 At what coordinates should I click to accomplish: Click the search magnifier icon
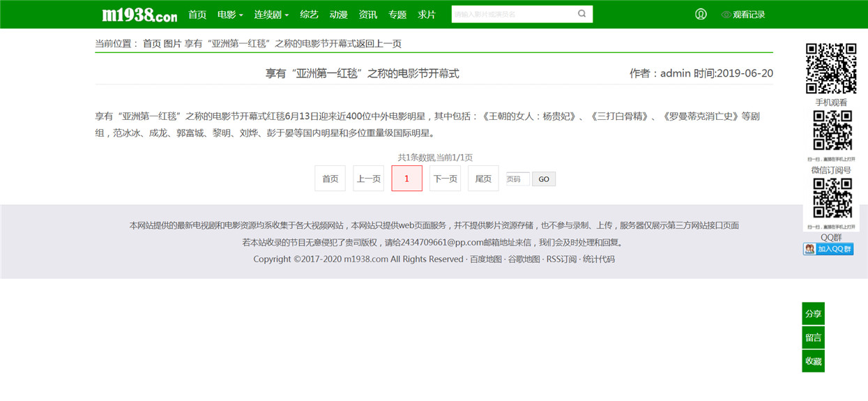click(x=582, y=14)
